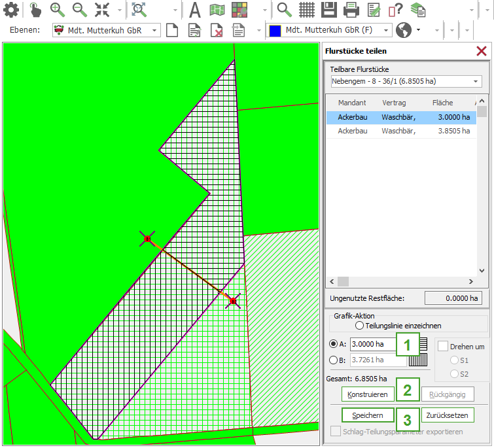
Task: Toggle the grid display icon
Action: point(307,9)
